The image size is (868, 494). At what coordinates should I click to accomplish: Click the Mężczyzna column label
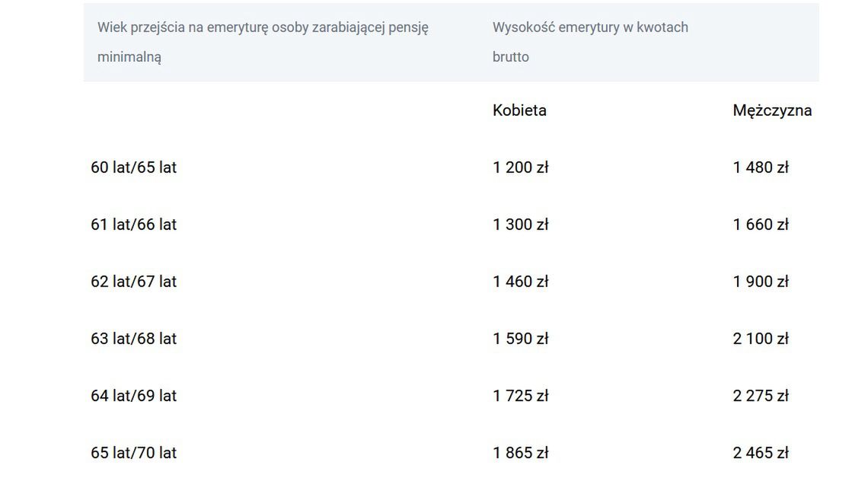coord(772,110)
